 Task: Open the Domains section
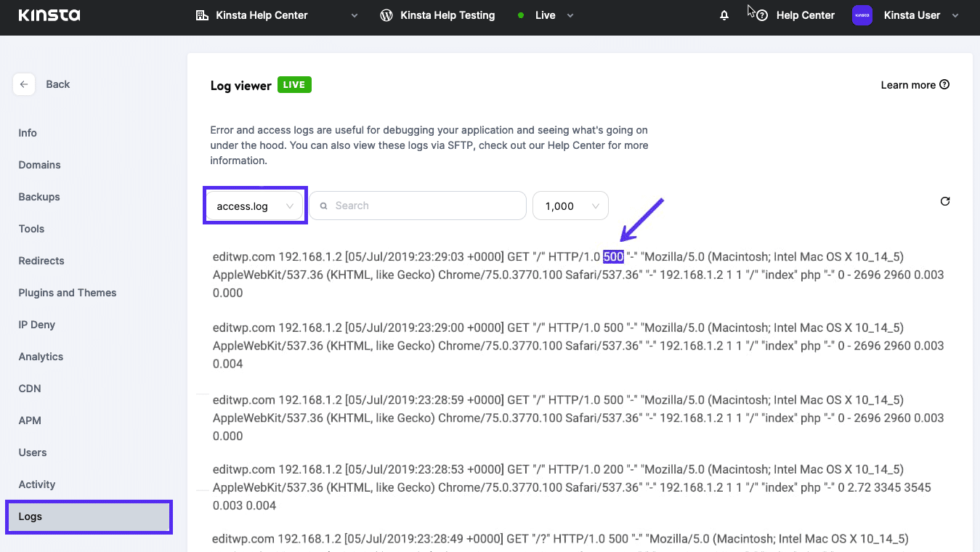(x=39, y=165)
